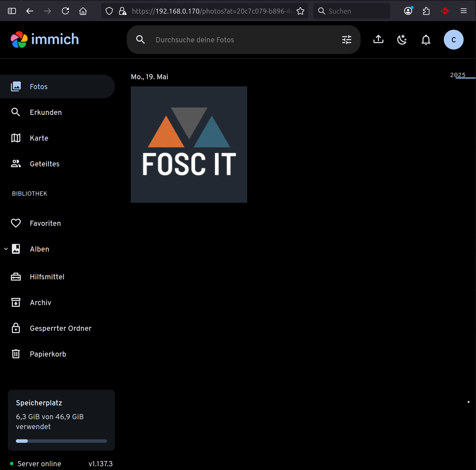The image size is (476, 470).
Task: Open notifications bell icon
Action: [x=426, y=40]
